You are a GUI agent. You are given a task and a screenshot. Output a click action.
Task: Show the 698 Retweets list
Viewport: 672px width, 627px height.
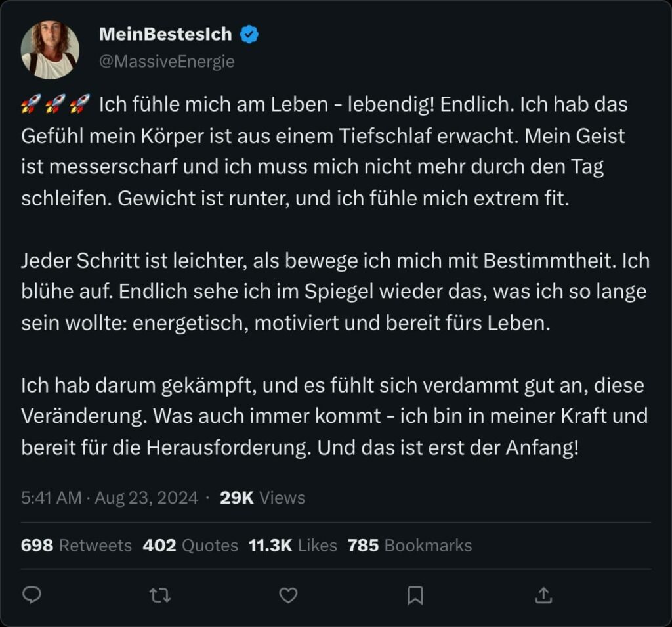[76, 545]
